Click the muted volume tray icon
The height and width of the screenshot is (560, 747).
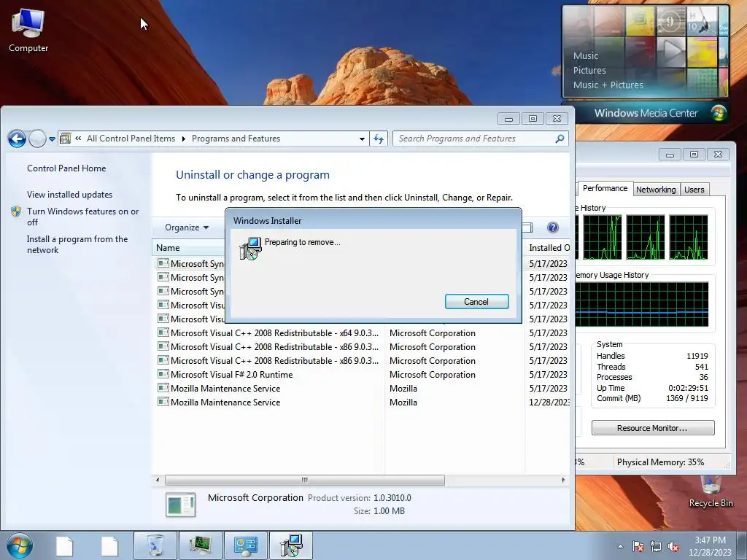pos(673,546)
